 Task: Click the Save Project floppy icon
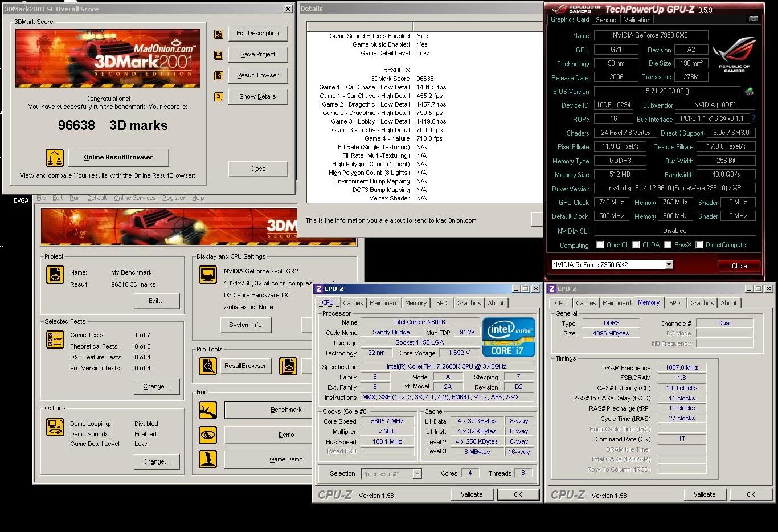tap(219, 55)
